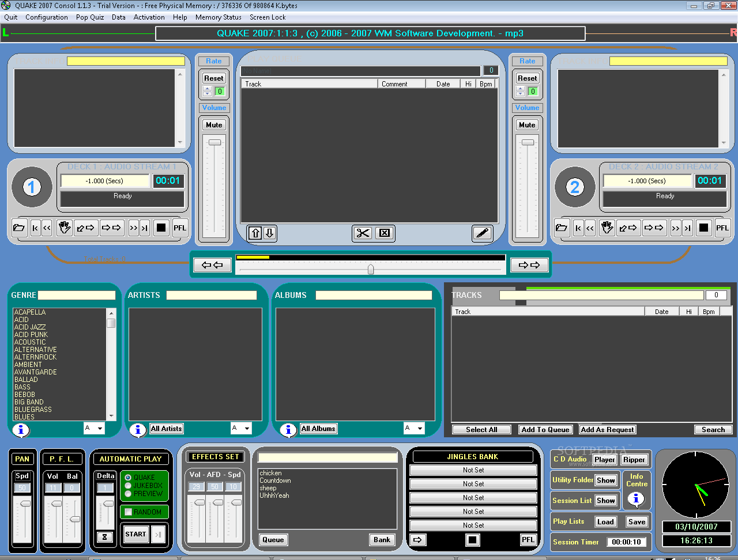Open the CD Audio Ripper
Viewport: 738px width, 560px height.
pos(634,460)
